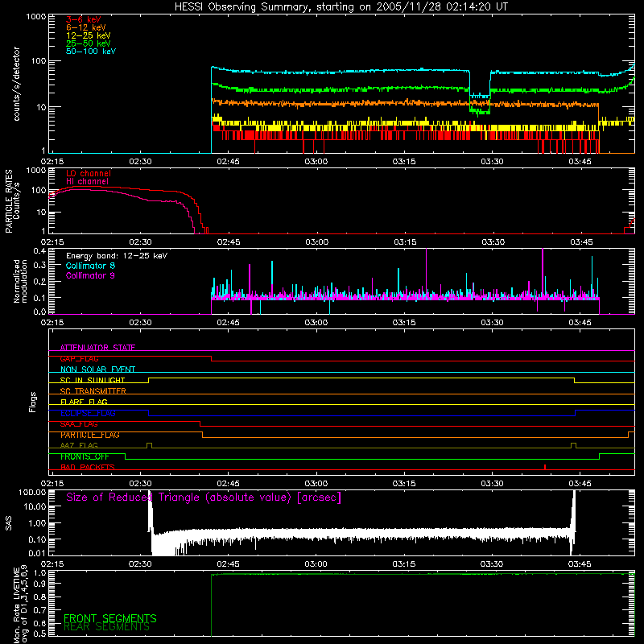Click the FLARE_FLAG label

pyautogui.click(x=84, y=402)
